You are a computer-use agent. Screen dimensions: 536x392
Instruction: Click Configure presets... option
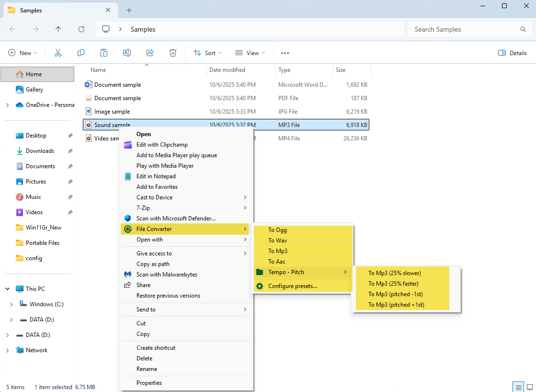coord(292,286)
